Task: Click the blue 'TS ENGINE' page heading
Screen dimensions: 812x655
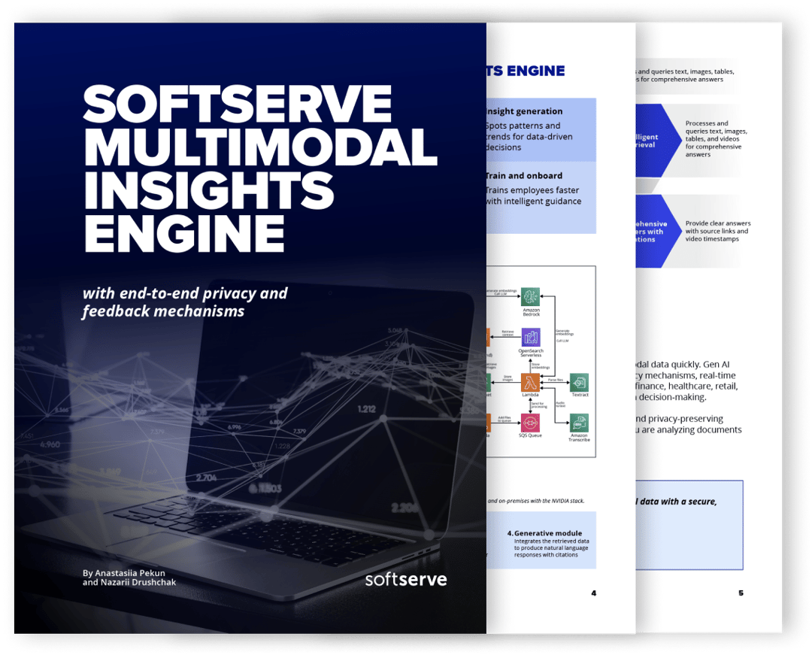Action: 525,71
